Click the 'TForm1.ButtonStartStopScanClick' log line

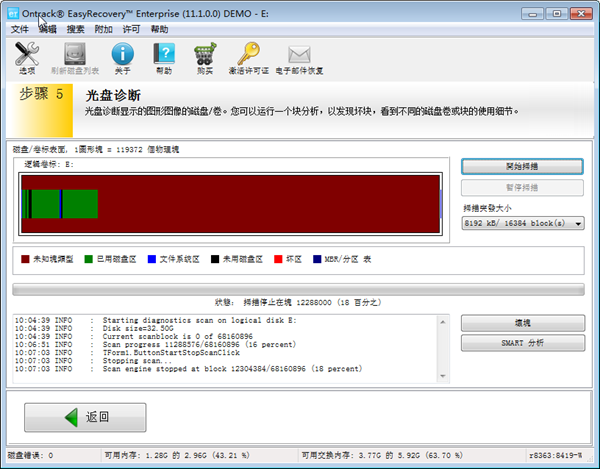click(127, 353)
